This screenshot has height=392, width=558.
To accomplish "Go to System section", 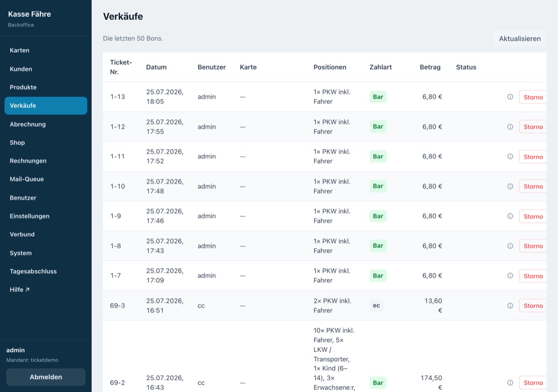I will [x=46, y=253].
